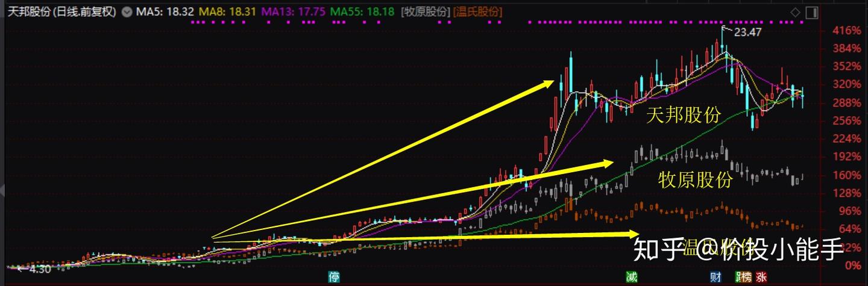Select the MA5: 18.32 indicator label
868x286 pixels.
165,12
